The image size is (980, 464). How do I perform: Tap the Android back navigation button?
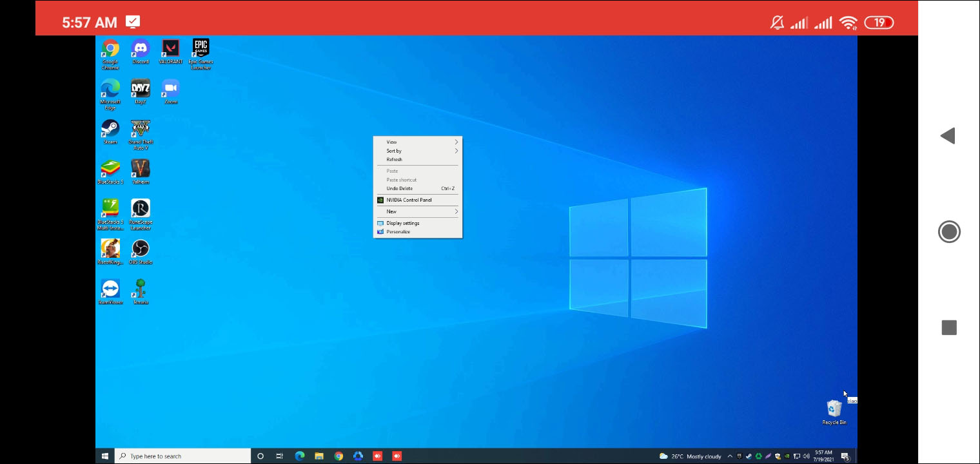coord(948,136)
